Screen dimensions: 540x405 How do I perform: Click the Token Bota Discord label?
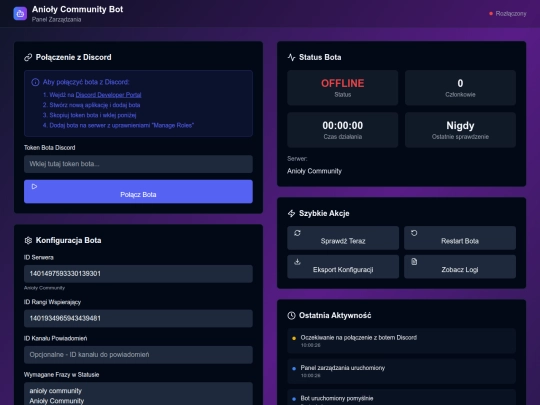tap(50, 148)
